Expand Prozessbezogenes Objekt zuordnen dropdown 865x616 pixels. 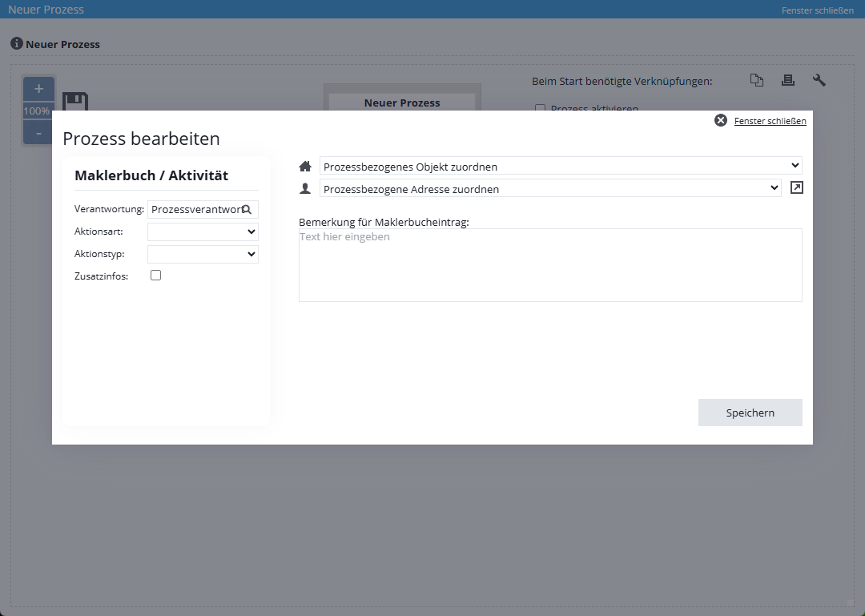tap(560, 167)
